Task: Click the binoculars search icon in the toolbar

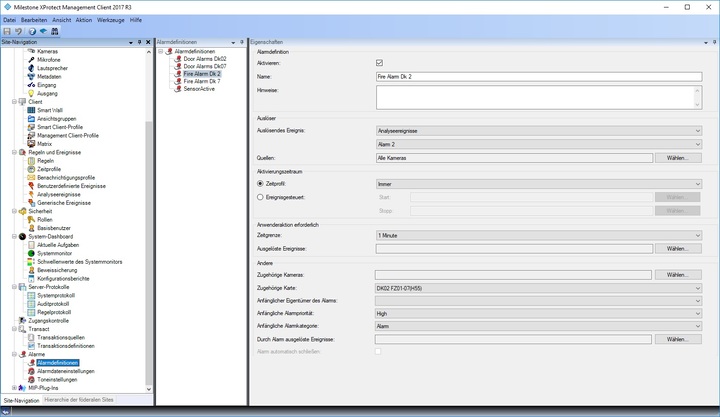Action: [x=55, y=31]
